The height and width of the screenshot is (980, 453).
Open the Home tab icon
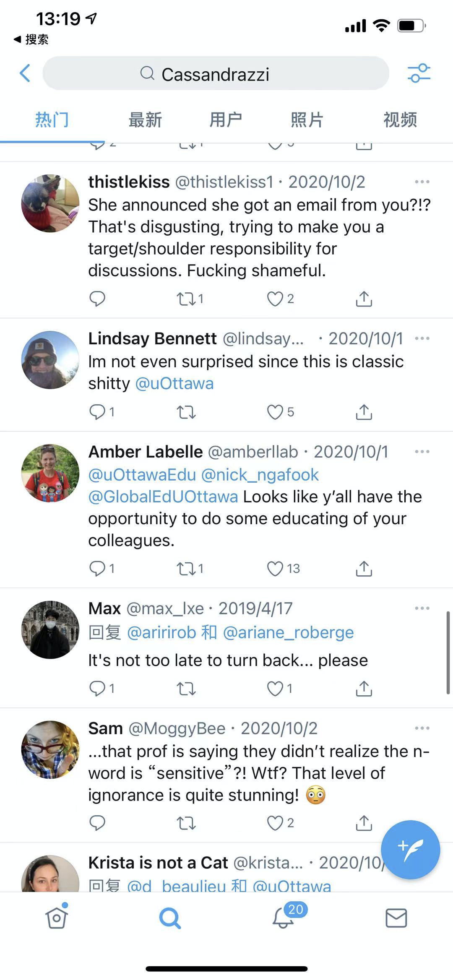click(x=57, y=918)
